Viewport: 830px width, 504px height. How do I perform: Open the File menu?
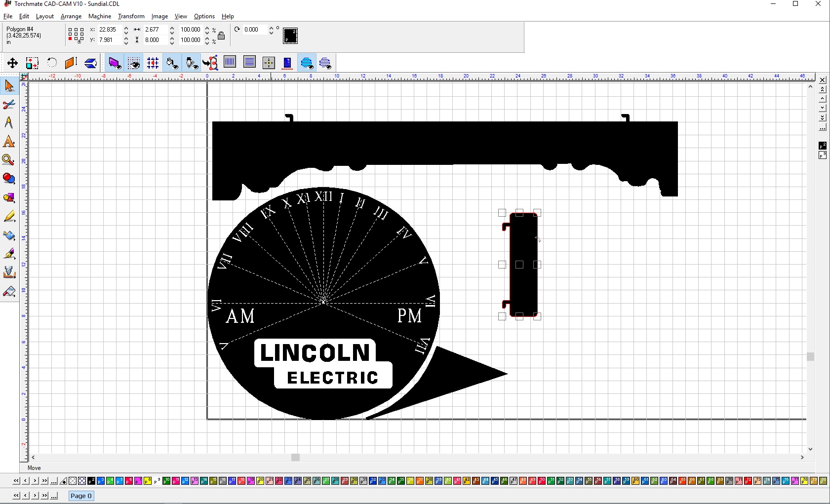tap(8, 16)
